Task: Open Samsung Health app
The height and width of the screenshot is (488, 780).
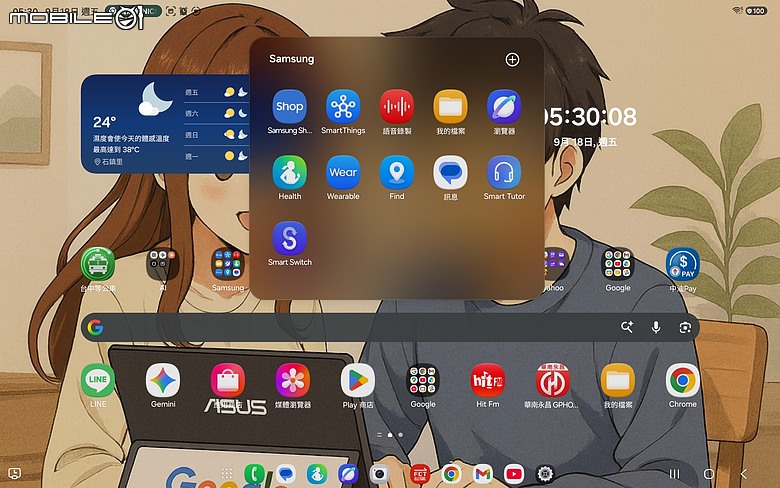Action: [290, 172]
